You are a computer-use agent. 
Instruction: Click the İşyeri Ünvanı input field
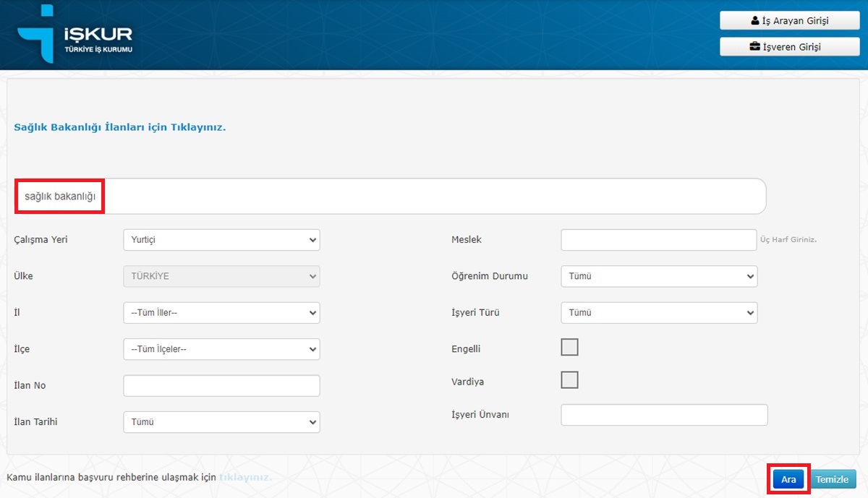point(663,415)
